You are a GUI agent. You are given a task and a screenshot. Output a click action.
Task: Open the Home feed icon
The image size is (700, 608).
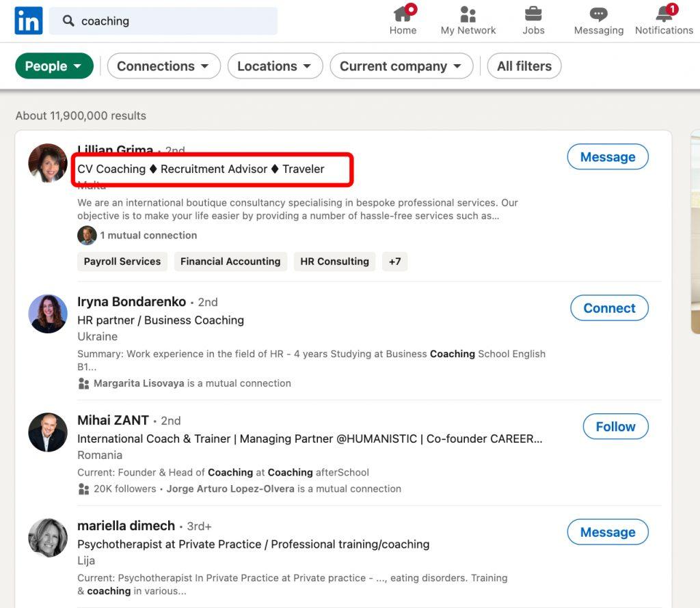[403, 14]
